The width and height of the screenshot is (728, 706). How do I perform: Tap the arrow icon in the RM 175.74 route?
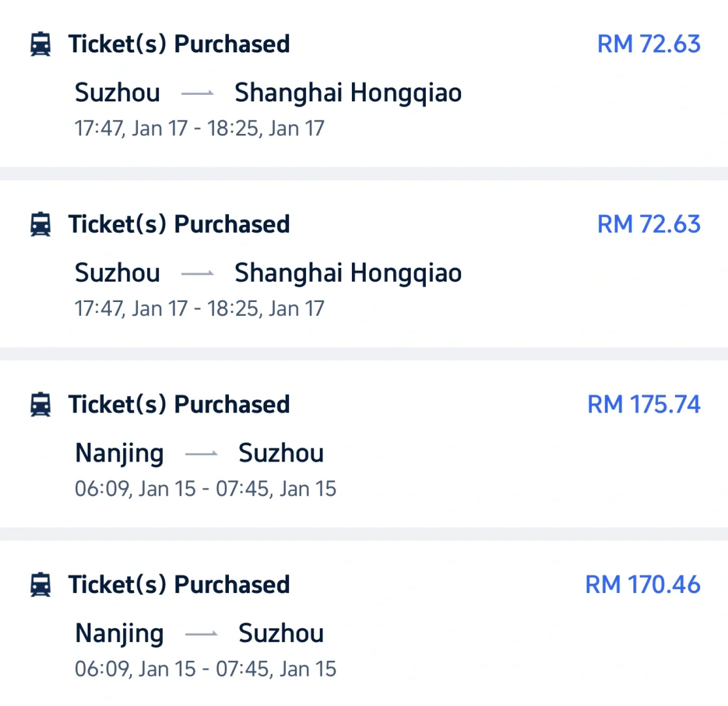coord(201,454)
